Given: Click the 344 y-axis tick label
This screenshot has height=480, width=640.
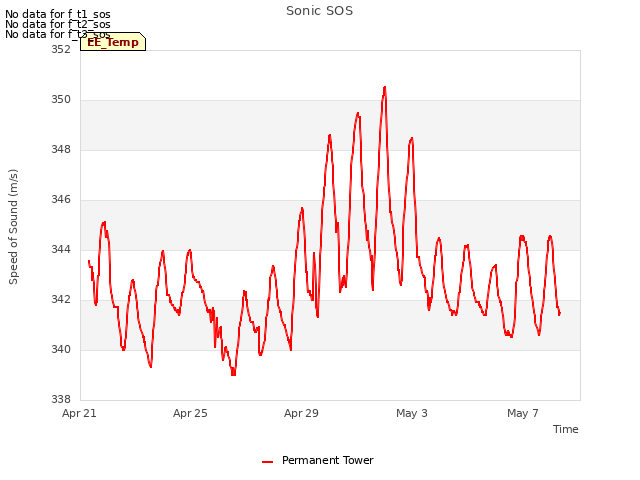Looking at the screenshot, I should (61, 249).
